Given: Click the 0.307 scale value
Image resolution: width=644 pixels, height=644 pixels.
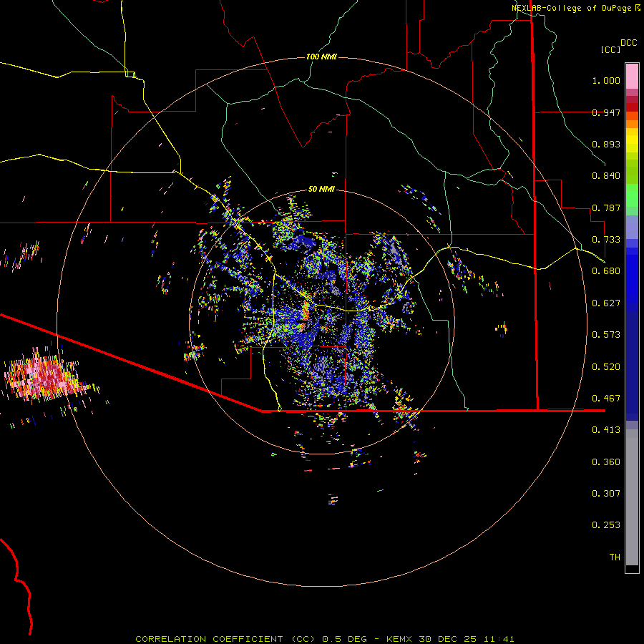Looking at the screenshot, I should coord(606,494).
